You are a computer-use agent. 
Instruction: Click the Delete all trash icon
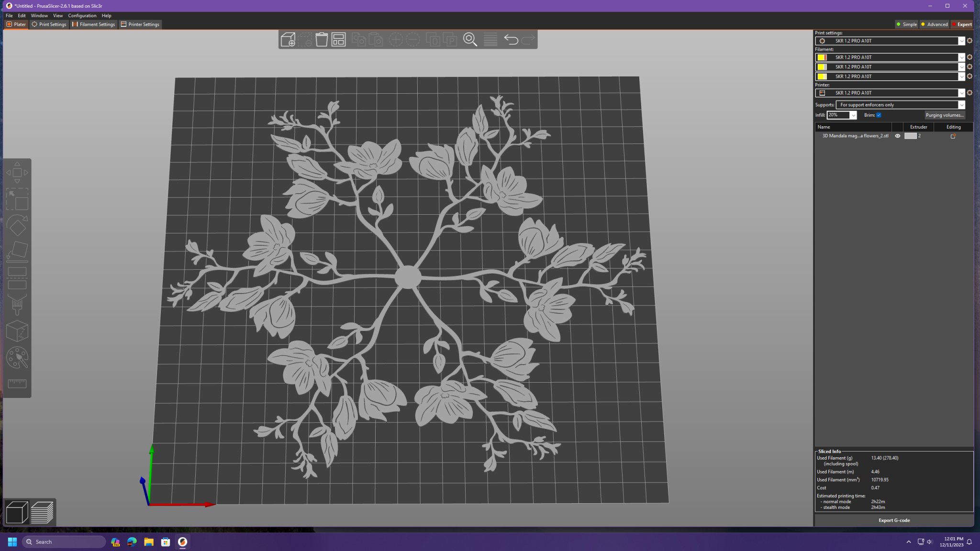tap(322, 40)
